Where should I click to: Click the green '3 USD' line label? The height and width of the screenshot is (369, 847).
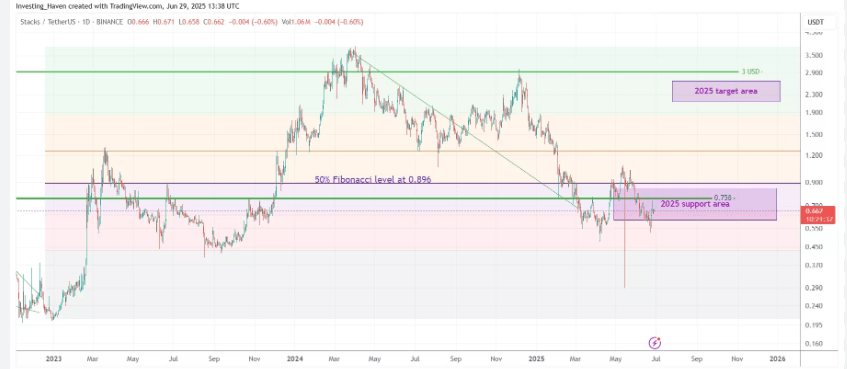point(752,72)
